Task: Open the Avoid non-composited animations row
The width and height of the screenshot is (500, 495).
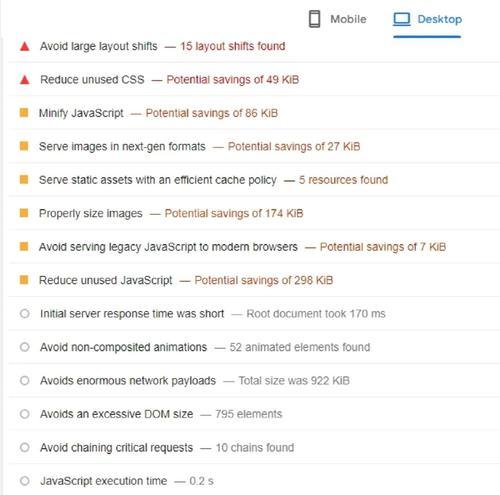Action: [254, 347]
